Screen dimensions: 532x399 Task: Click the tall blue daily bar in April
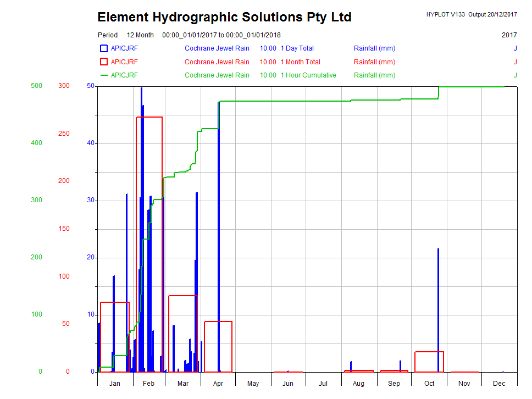coord(219,231)
